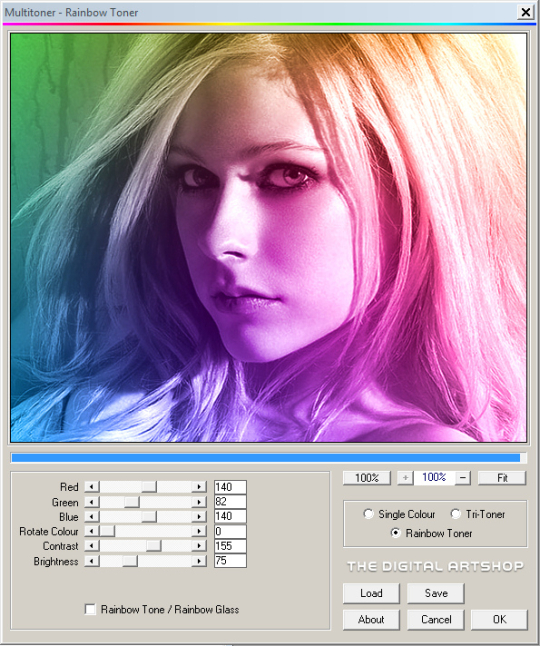Click the zoom percentage display

coord(434,477)
